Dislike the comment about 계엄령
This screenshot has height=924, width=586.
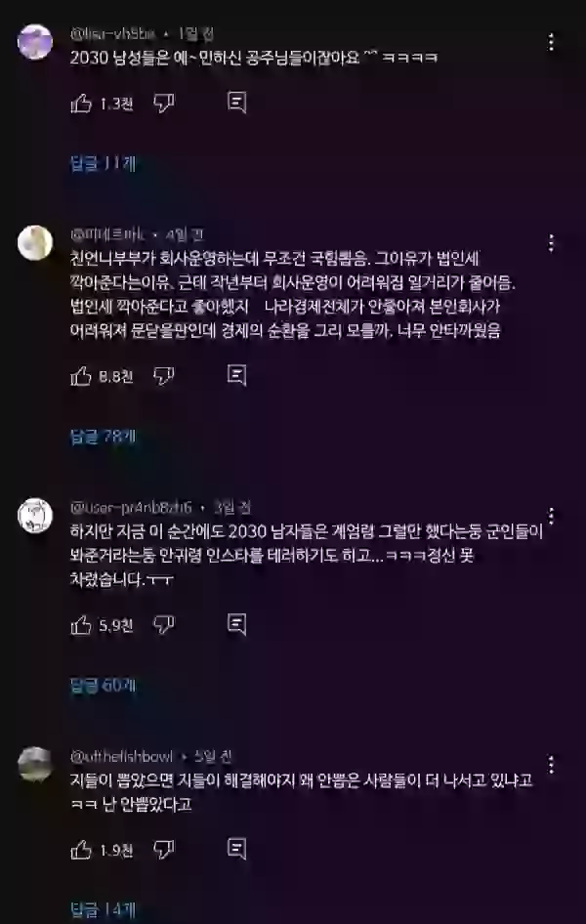[164, 625]
